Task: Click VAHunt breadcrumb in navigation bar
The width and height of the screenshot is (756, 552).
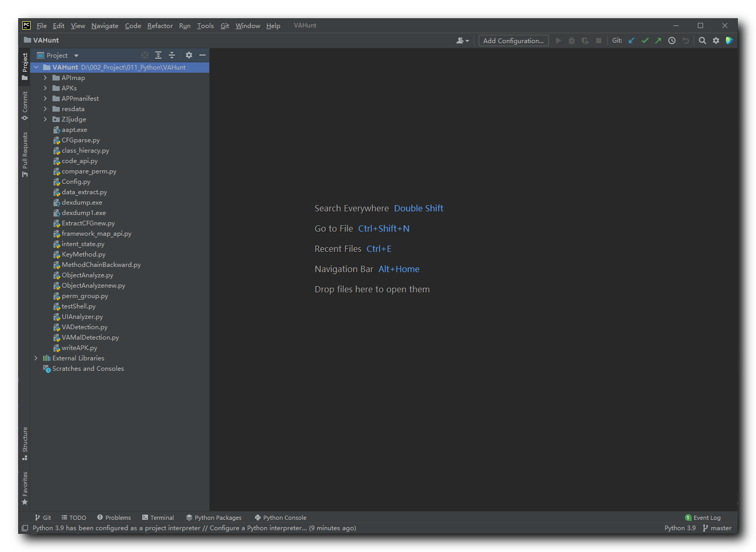Action: [x=41, y=40]
